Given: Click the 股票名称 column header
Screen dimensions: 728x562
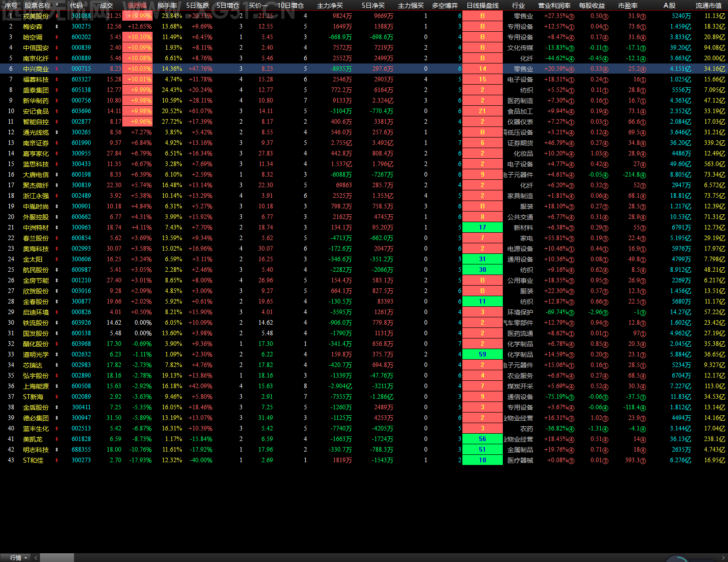Looking at the screenshot, I should pyautogui.click(x=38, y=6).
